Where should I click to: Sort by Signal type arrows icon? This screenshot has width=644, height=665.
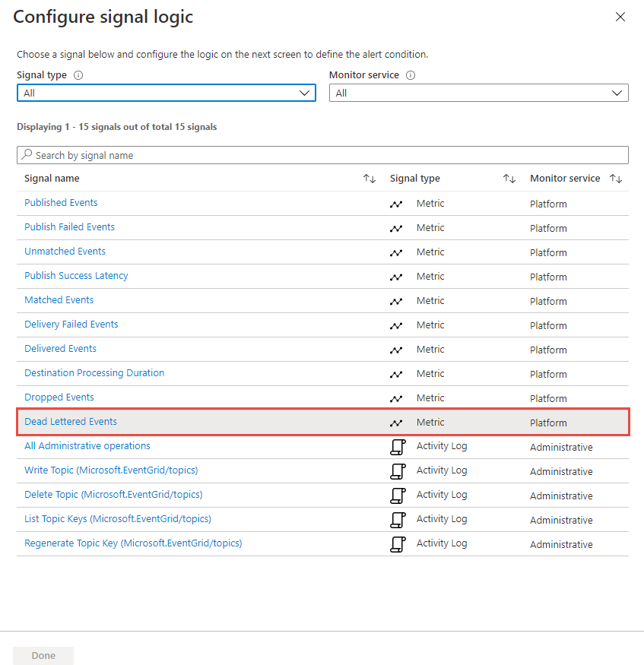509,179
